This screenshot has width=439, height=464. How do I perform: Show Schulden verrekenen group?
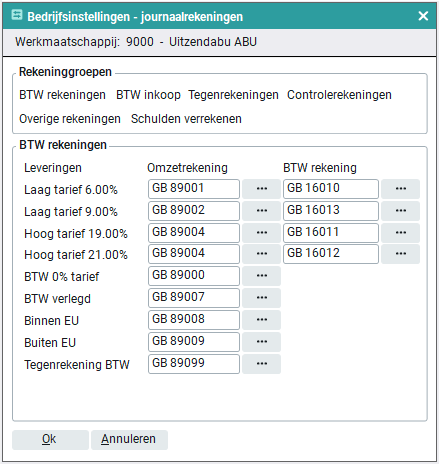coord(186,119)
